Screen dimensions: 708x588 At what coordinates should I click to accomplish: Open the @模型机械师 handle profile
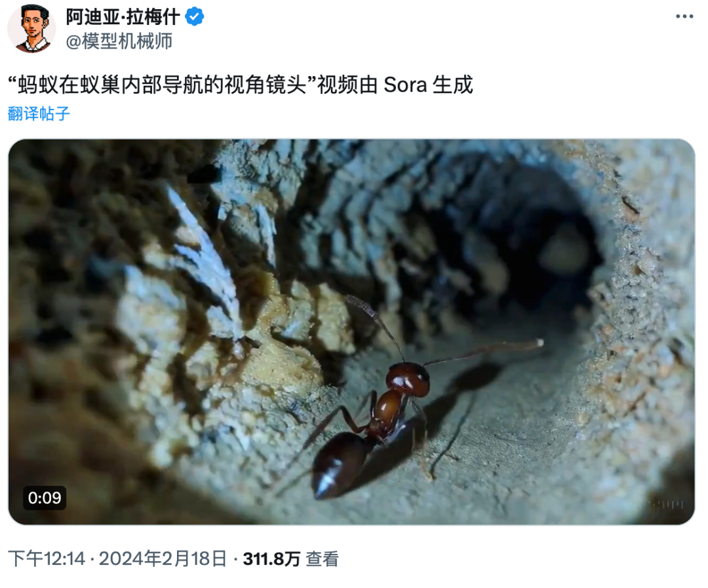(119, 41)
